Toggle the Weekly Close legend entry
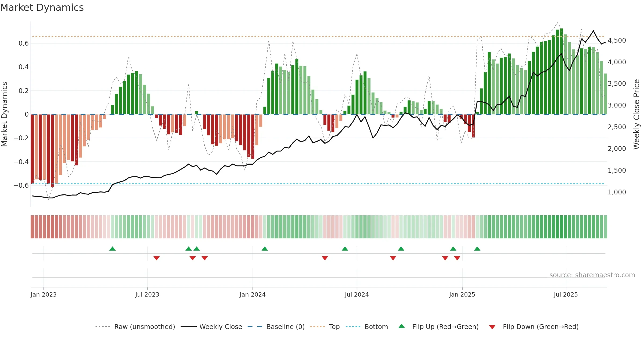This screenshot has width=644, height=362. coord(211,327)
